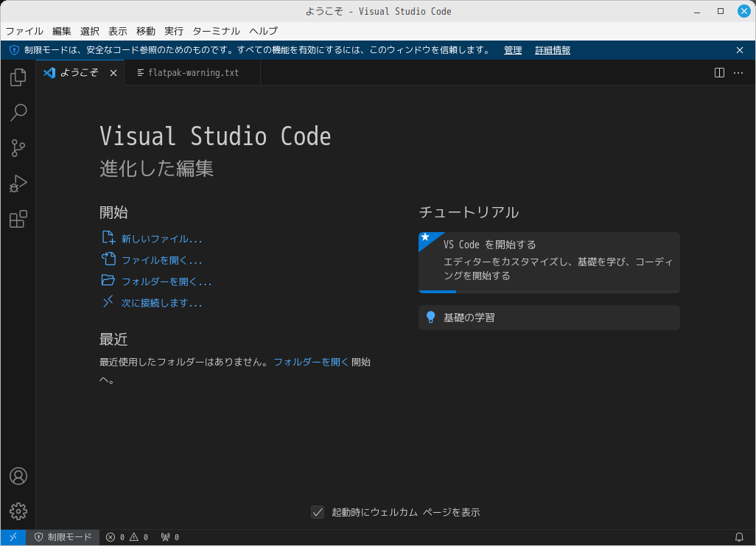The image size is (756, 546).
Task: Open the Explorer view in activity bar
Action: pos(18,77)
